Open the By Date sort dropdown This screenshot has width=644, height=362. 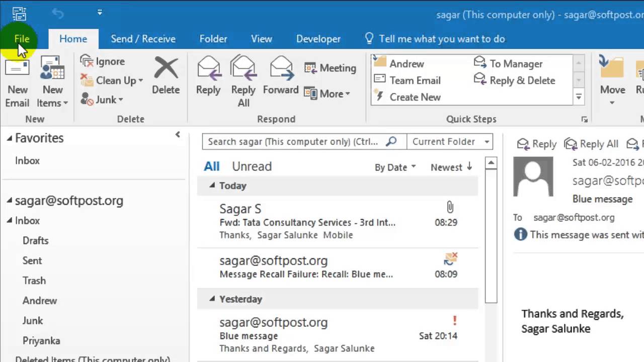pos(395,167)
